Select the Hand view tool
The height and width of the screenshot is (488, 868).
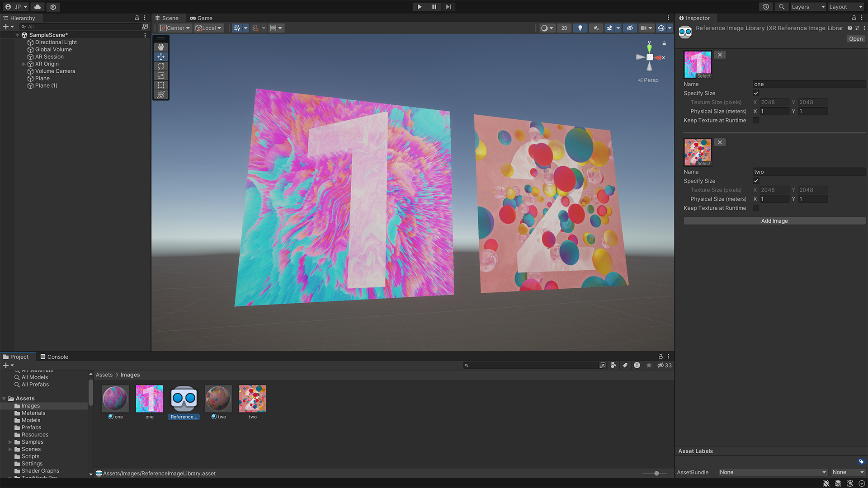161,47
